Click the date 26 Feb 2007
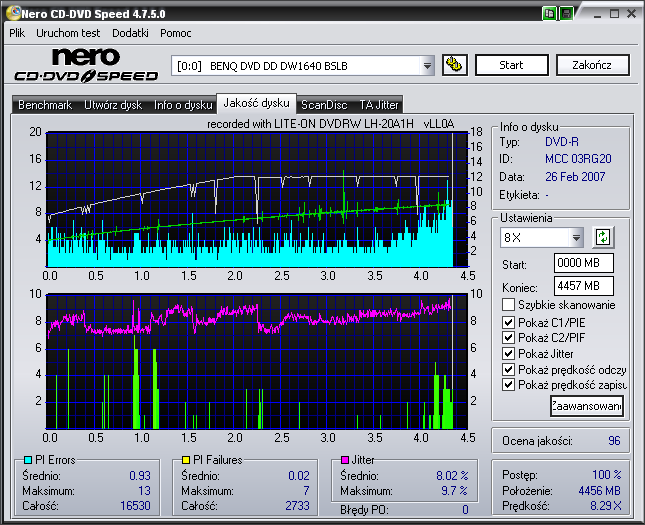The width and height of the screenshot is (645, 525). coord(575,177)
